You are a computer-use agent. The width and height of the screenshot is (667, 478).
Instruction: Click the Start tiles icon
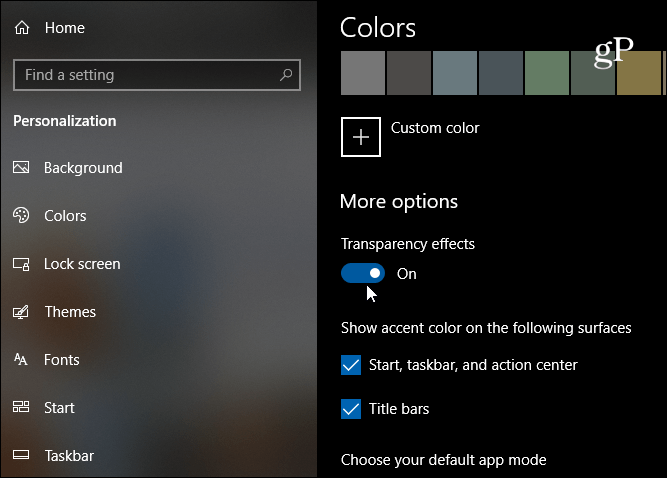[x=21, y=407]
